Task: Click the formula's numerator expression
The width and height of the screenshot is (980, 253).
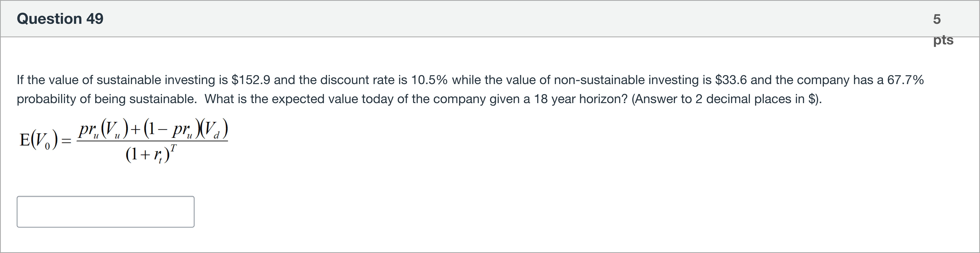Action: pos(152,130)
